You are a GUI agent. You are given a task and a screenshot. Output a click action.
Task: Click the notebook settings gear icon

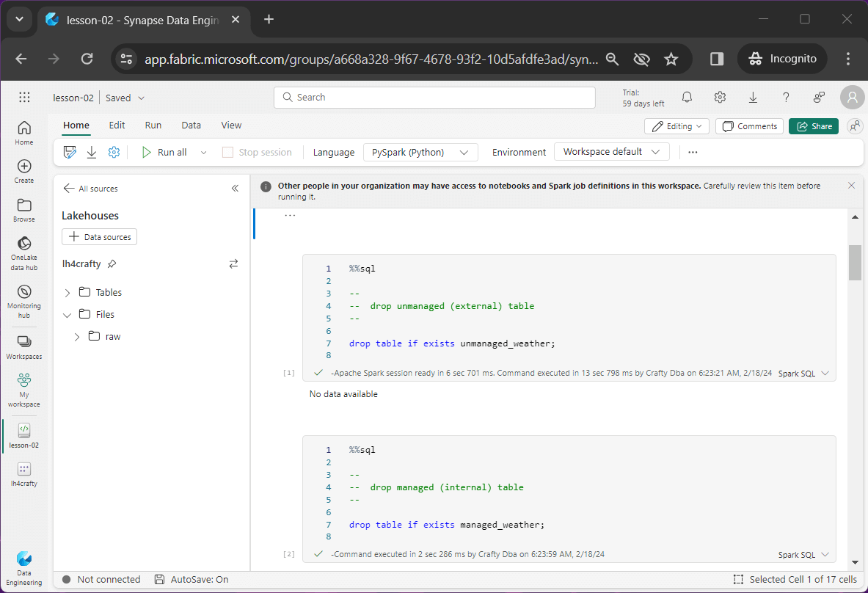pos(114,152)
